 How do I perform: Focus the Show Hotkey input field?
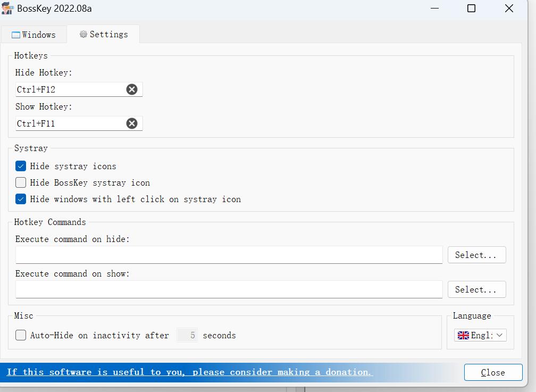point(69,123)
